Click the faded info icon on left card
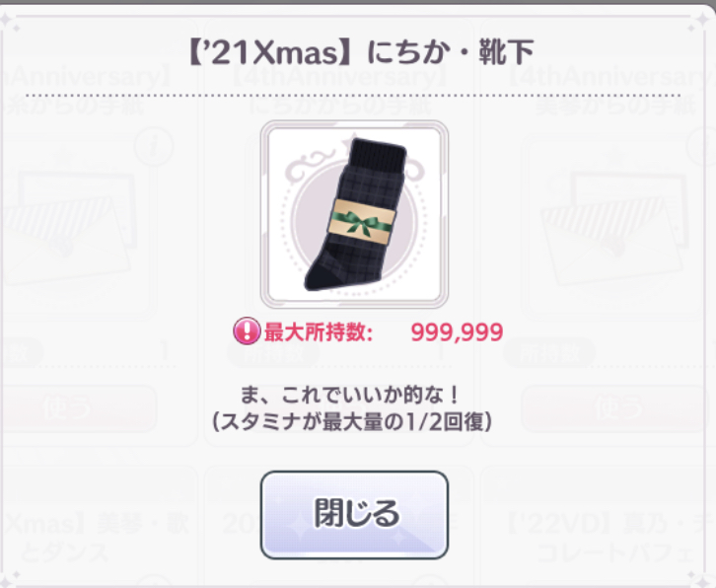716x588 pixels. (x=154, y=147)
